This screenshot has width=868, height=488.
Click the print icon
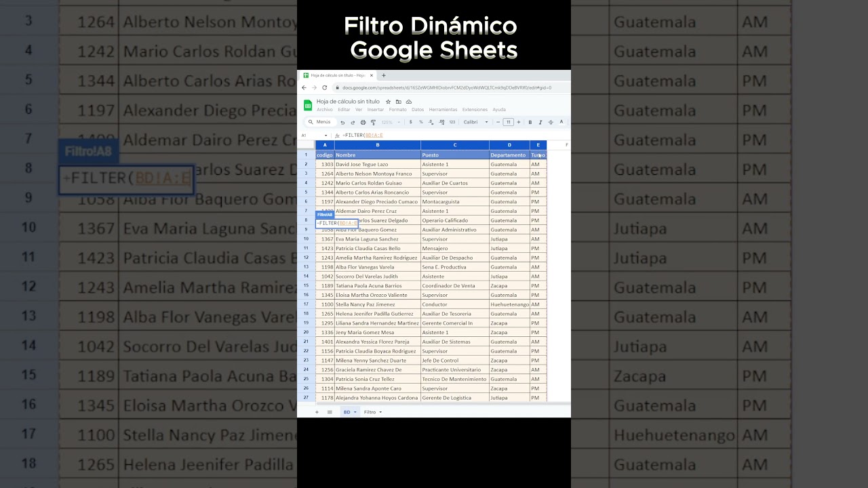coord(363,122)
